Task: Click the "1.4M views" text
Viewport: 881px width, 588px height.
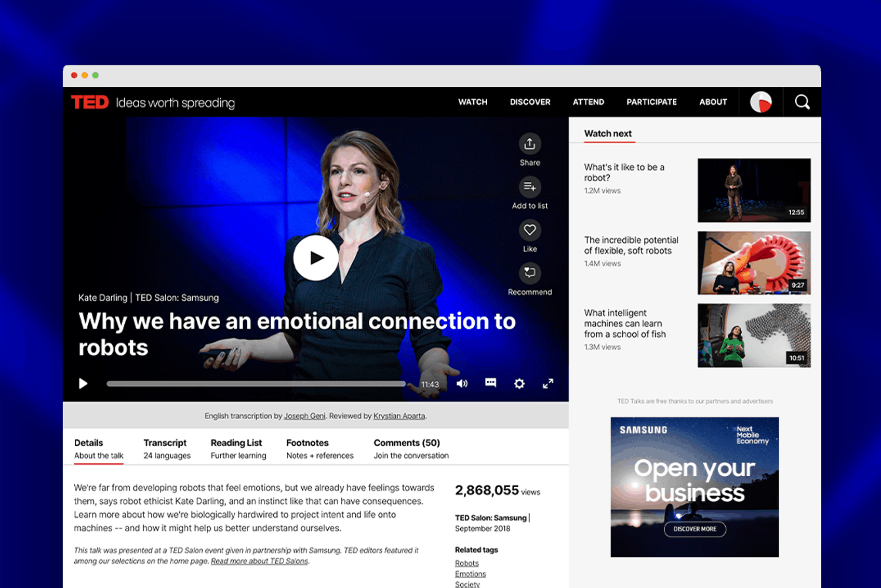Action: coord(602,263)
